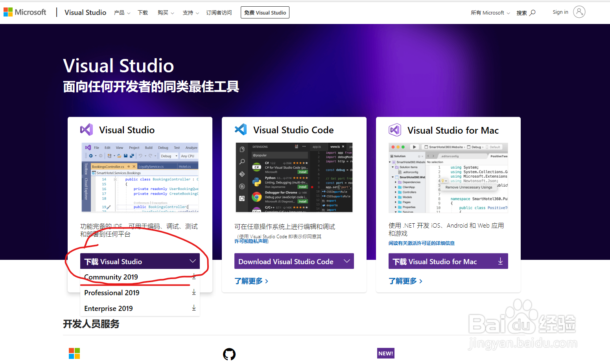This screenshot has width=610, height=364.
Task: Click the purple Visual Studio logo icon
Action: 87,130
